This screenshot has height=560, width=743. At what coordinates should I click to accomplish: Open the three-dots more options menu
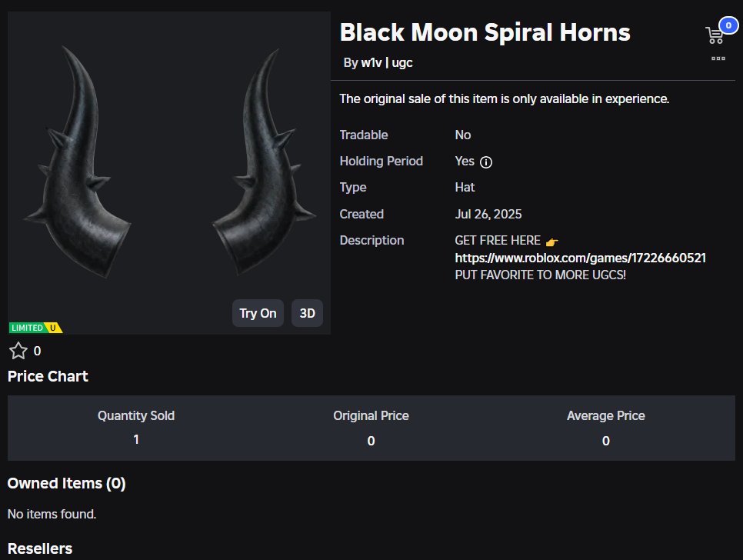[x=718, y=58]
